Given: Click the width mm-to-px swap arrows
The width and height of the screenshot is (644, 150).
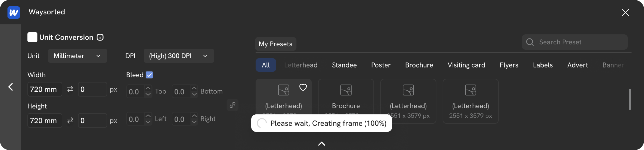Looking at the screenshot, I should coord(70,89).
